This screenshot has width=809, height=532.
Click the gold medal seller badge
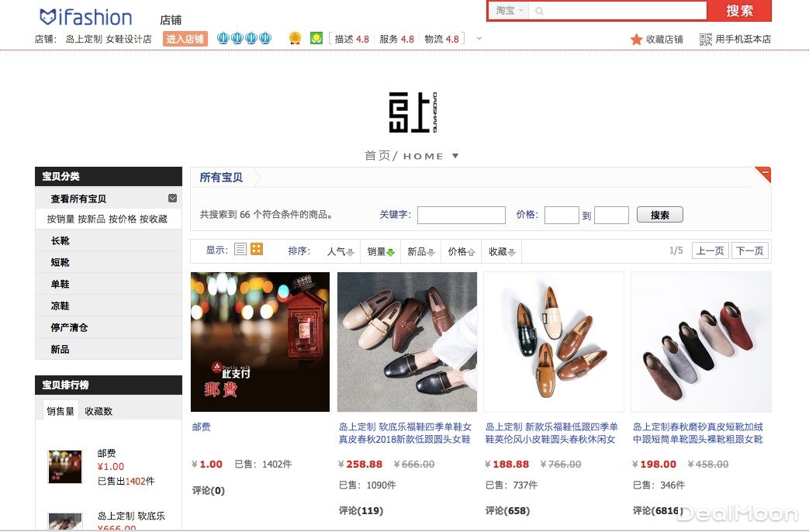coord(295,38)
